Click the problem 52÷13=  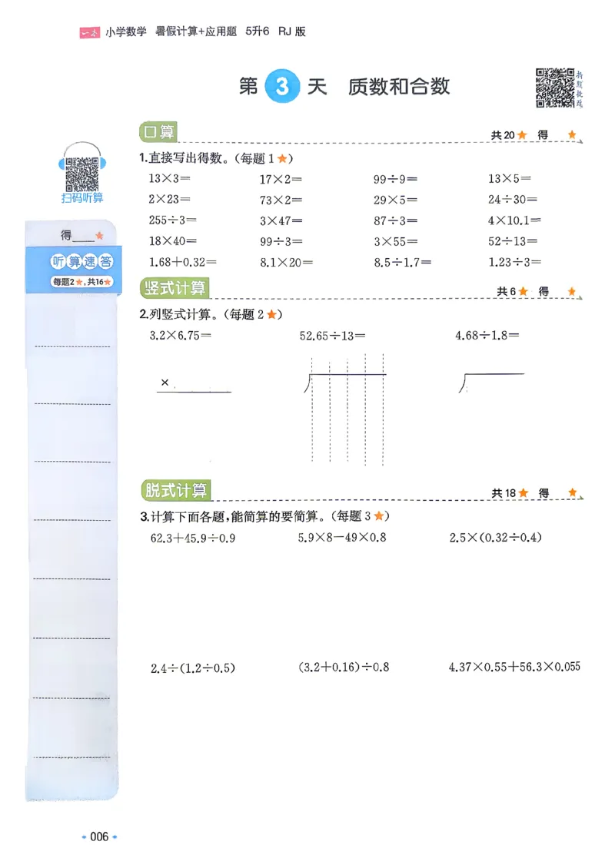point(513,241)
